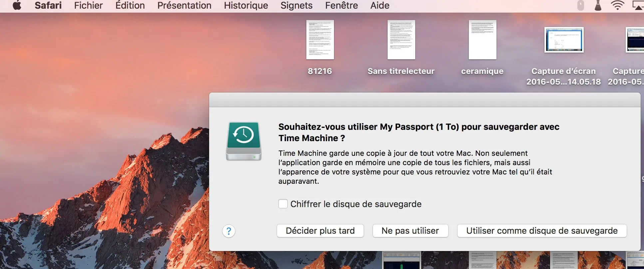The width and height of the screenshot is (644, 269).
Task: Click the Time Machine disk icon in dialog
Action: (244, 141)
